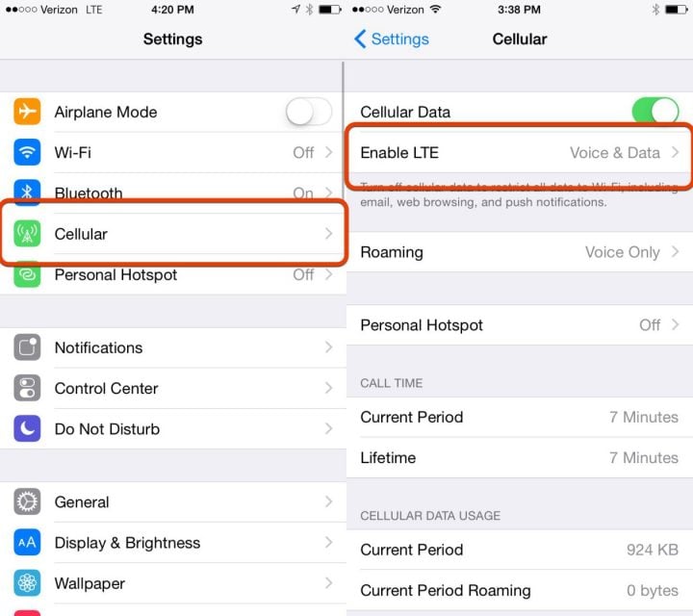Go back to Settings
Screen dimensions: 693x616
[392, 38]
